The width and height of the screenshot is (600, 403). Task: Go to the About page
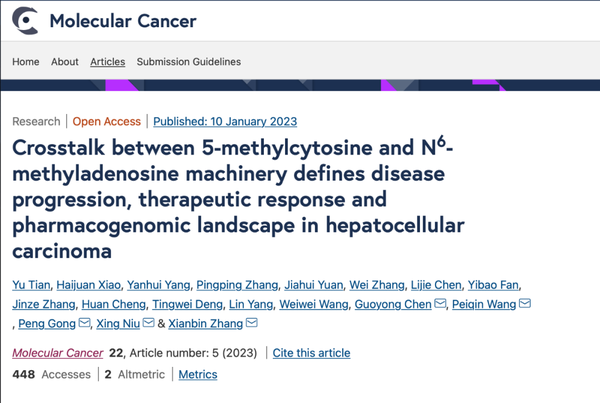[65, 61]
